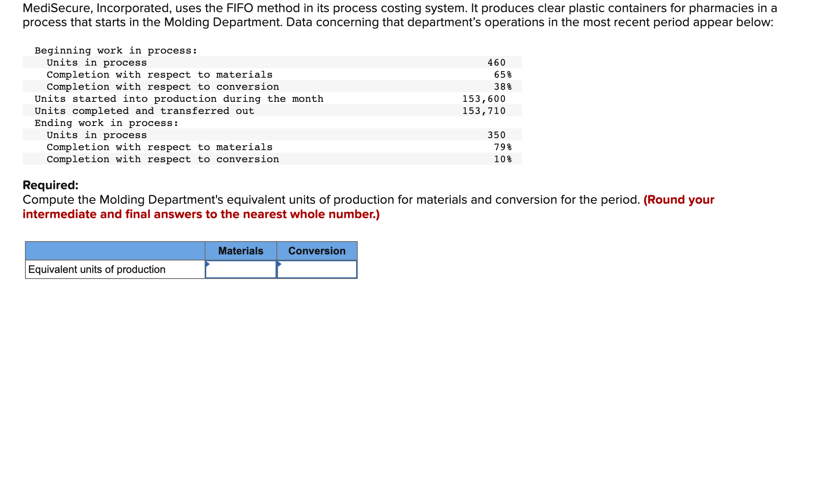Screen dimensions: 821x504
Task: Click the Conversion column header
Action: tap(317, 250)
